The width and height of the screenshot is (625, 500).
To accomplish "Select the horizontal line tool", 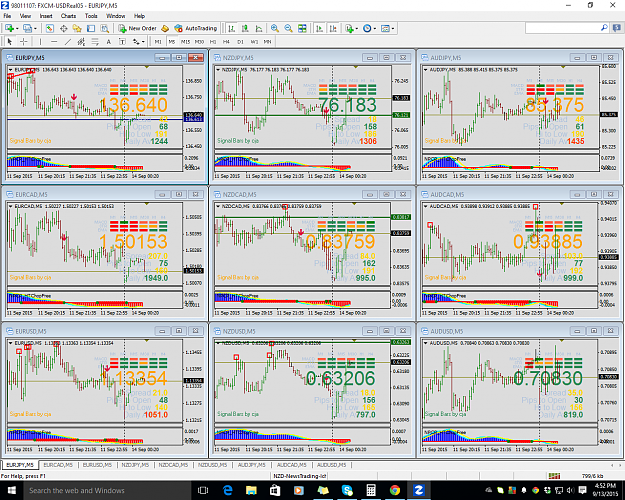I will (x=54, y=41).
